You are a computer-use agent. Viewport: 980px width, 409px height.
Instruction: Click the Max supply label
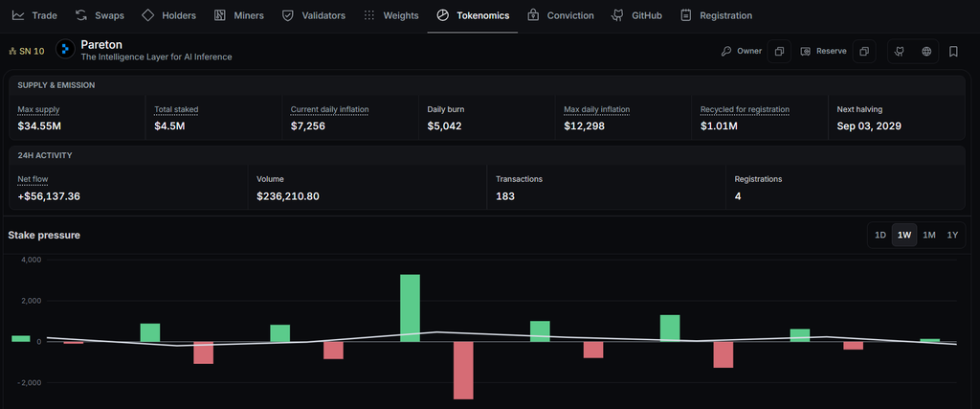38,109
